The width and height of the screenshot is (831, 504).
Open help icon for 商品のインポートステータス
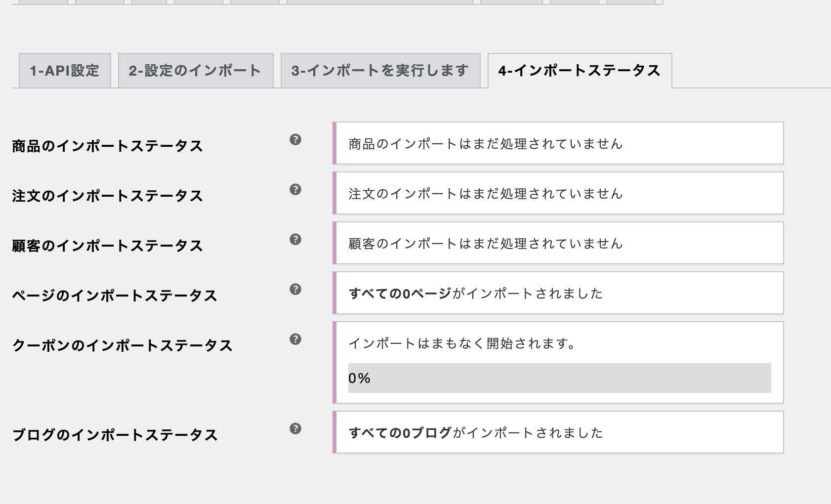[295, 139]
